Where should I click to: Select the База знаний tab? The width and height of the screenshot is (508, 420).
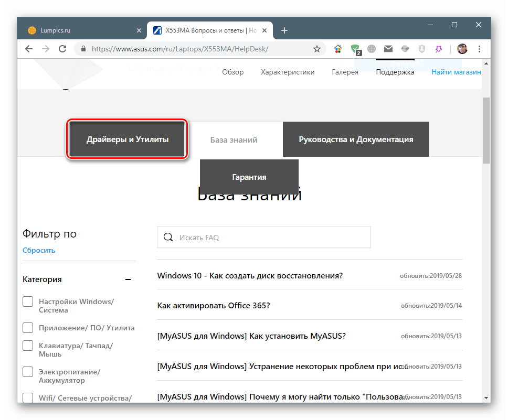coord(234,139)
